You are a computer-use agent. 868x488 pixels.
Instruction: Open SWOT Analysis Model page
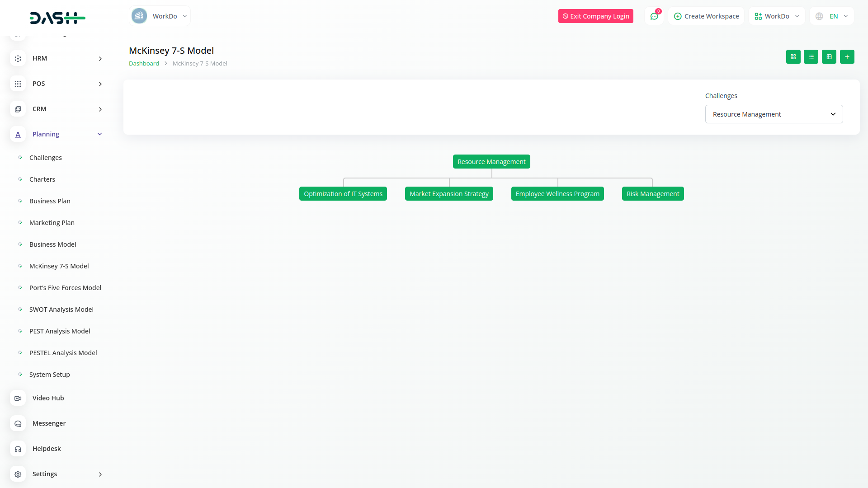tap(61, 310)
